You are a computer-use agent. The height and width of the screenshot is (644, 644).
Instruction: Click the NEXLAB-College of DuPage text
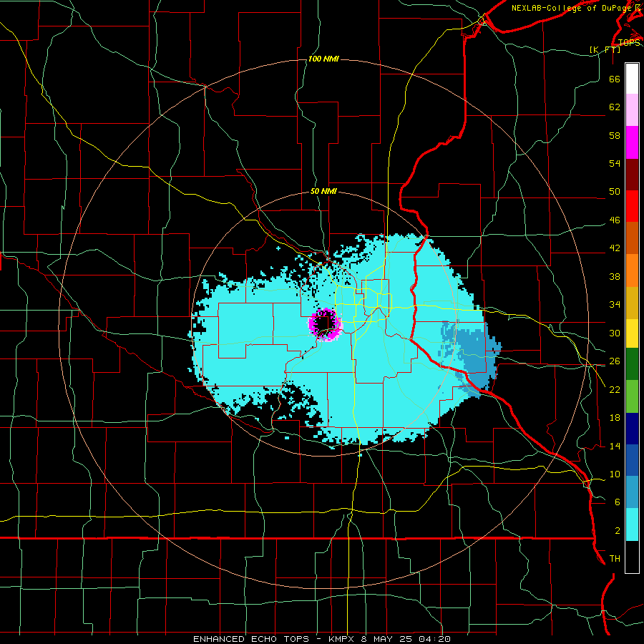(571, 8)
